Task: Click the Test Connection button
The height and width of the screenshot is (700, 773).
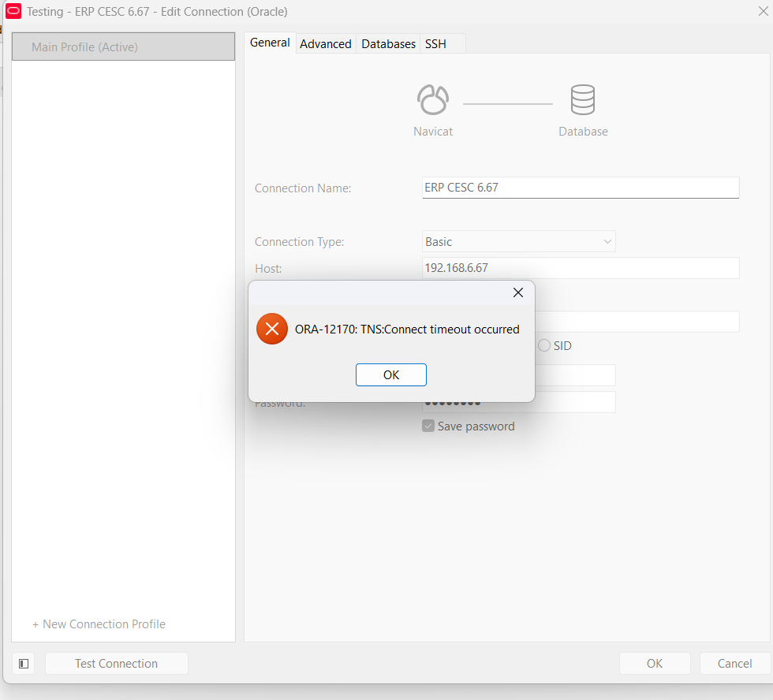Action: 117,664
